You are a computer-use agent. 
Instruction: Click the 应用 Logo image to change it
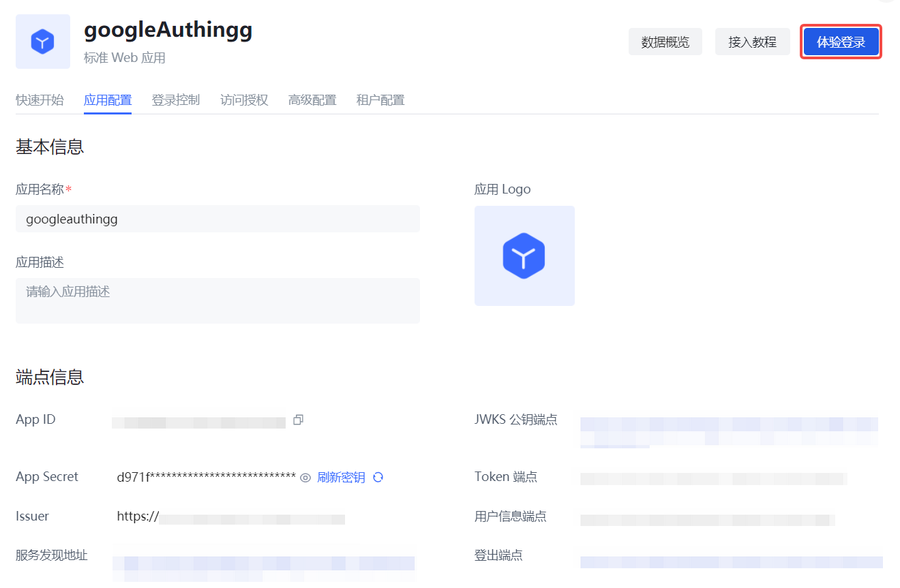(524, 256)
